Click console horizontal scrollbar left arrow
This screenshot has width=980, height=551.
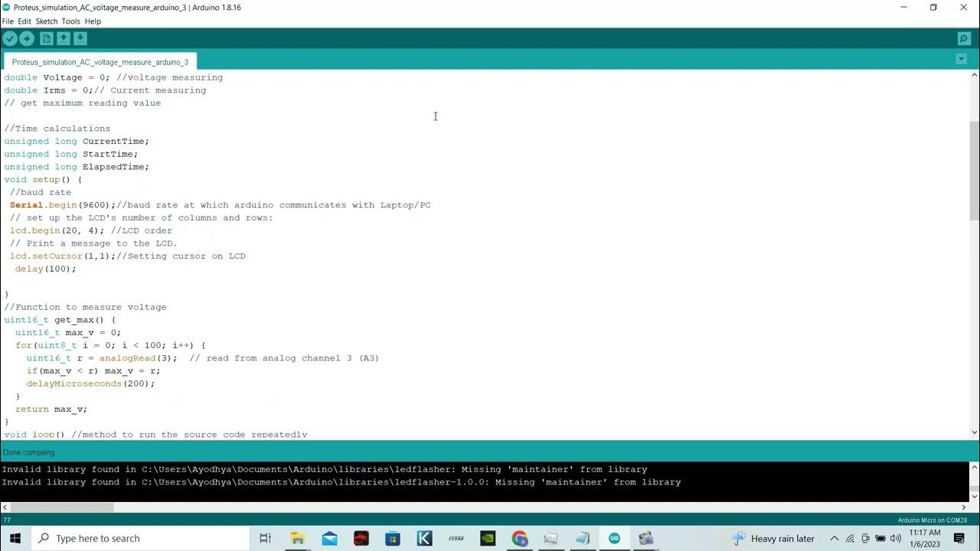[5, 507]
